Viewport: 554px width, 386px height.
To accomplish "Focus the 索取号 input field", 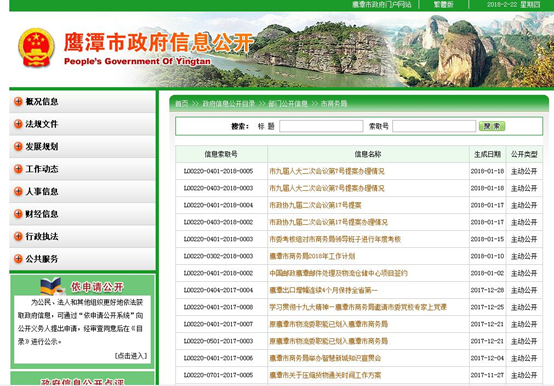I will pos(434,126).
